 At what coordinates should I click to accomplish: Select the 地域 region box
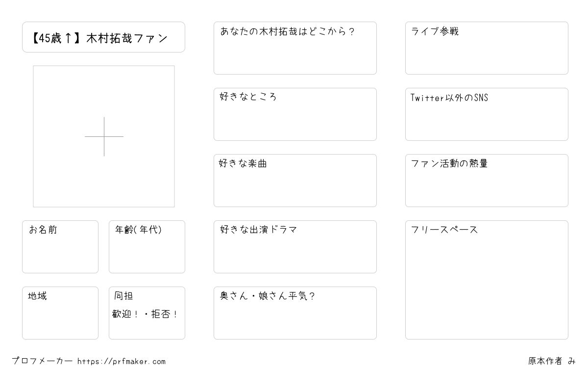coord(60,313)
